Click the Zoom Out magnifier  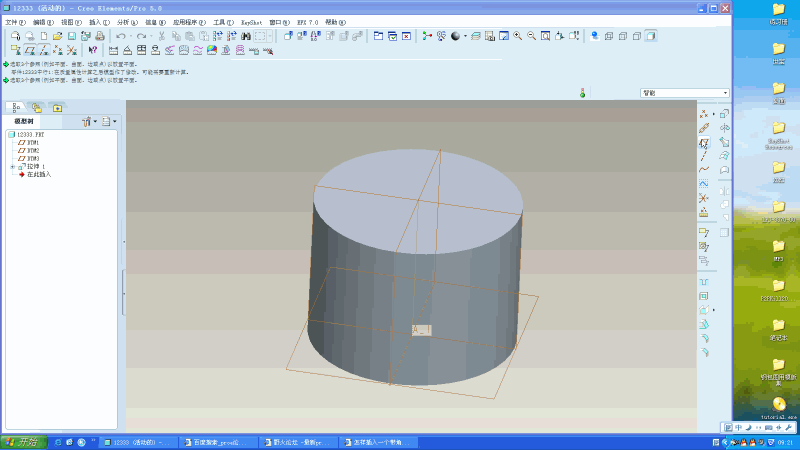click(x=531, y=36)
